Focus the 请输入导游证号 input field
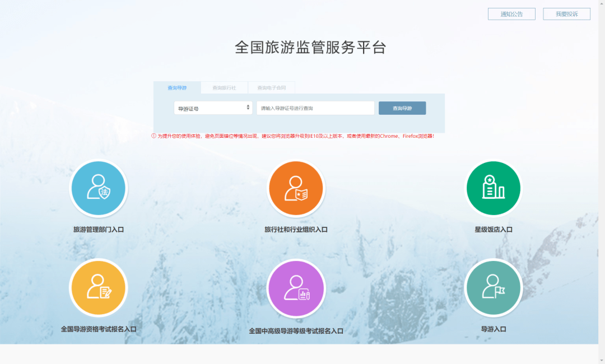 click(x=315, y=108)
